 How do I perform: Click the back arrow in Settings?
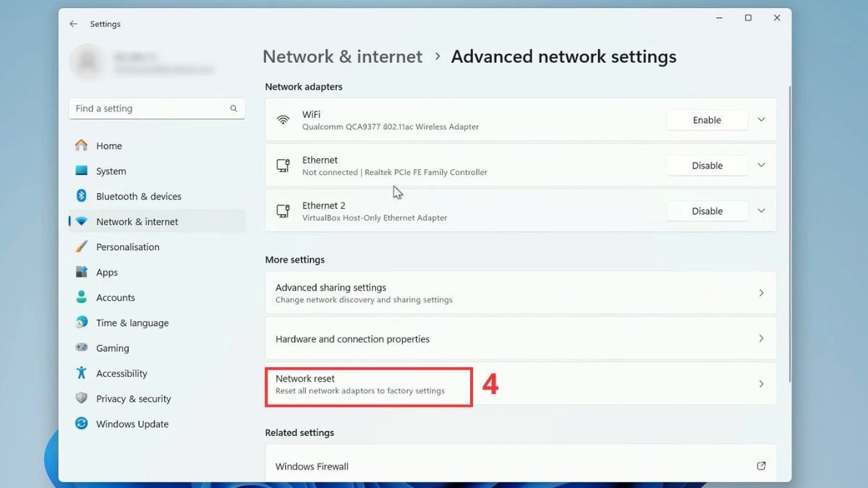point(72,24)
